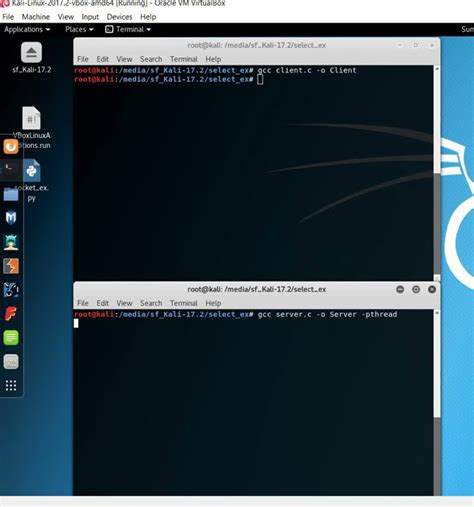
Task: Open the Files folder icon in dock
Action: tap(11, 194)
